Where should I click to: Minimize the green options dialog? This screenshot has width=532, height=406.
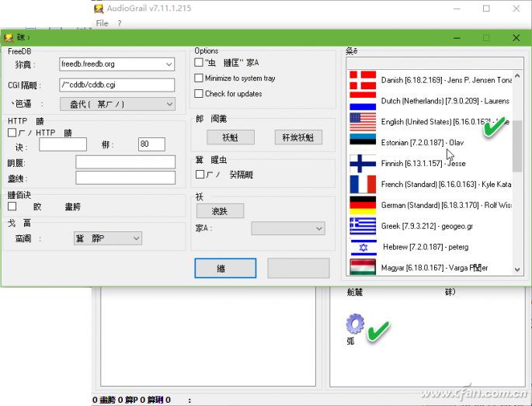click(x=457, y=37)
